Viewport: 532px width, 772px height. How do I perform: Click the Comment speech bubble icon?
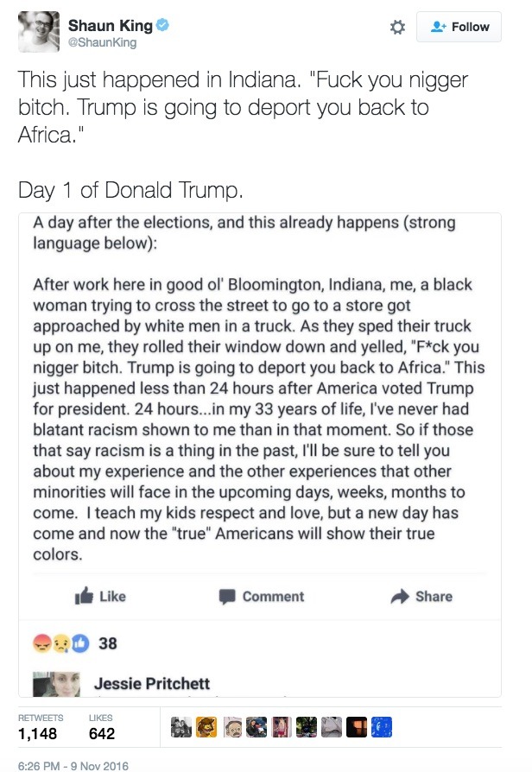(227, 596)
